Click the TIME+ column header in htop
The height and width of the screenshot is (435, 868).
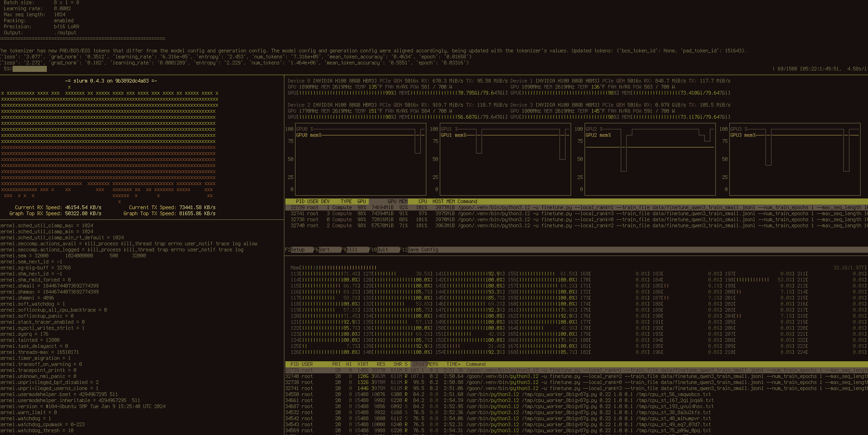click(453, 364)
